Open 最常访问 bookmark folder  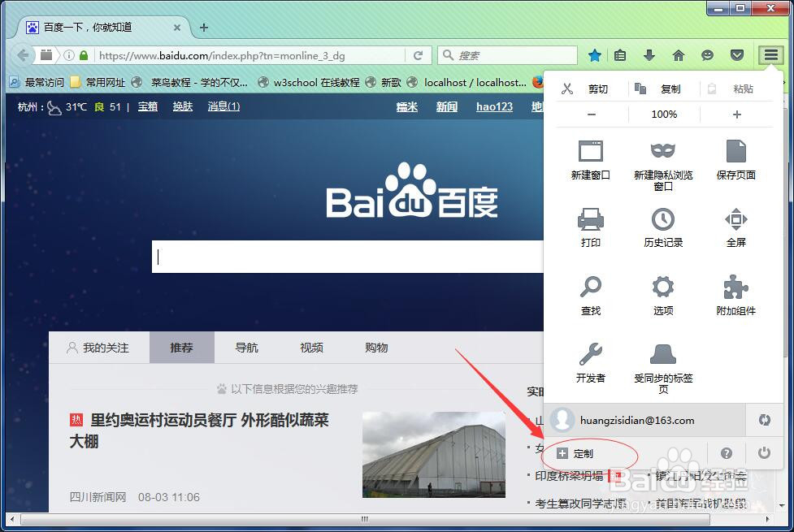pos(37,82)
